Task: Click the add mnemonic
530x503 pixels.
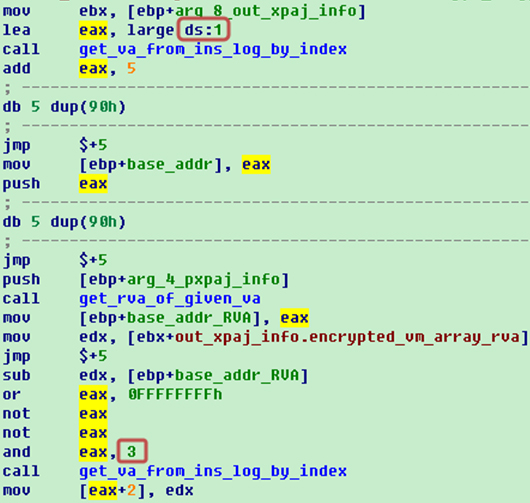Action: click(x=17, y=69)
